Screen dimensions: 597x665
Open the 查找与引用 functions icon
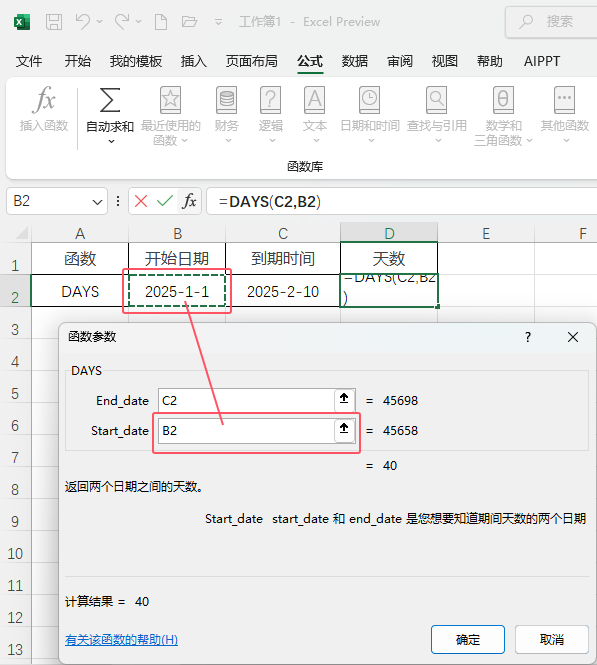437,100
